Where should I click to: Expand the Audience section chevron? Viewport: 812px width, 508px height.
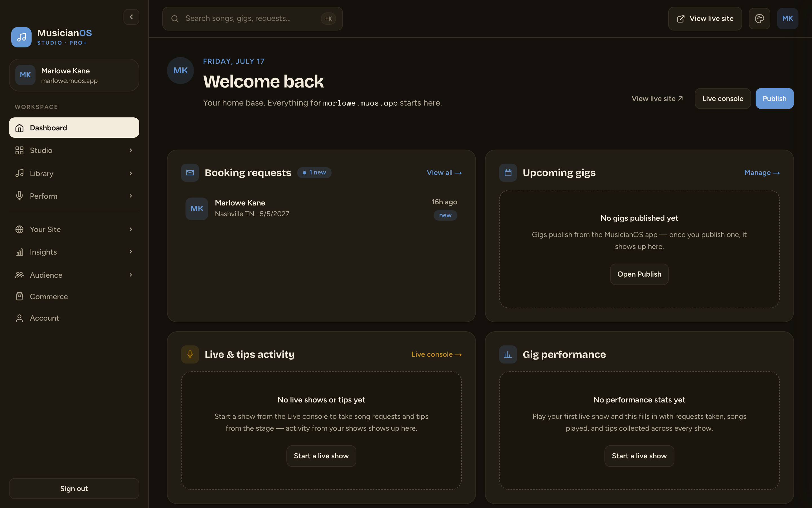pyautogui.click(x=131, y=275)
